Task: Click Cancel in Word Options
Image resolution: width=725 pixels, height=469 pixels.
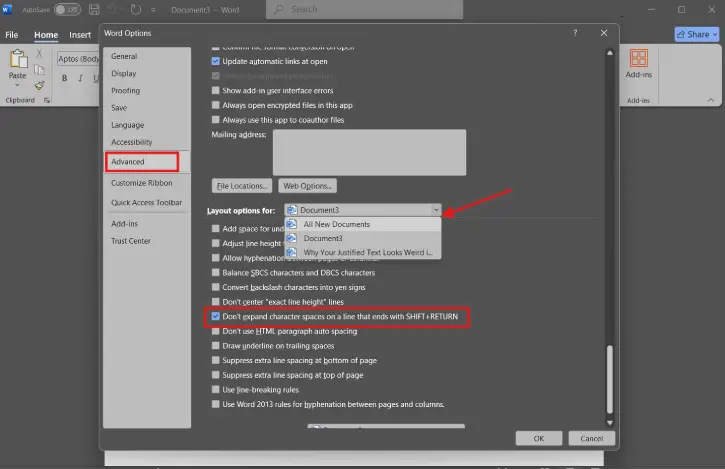Action: tap(591, 438)
